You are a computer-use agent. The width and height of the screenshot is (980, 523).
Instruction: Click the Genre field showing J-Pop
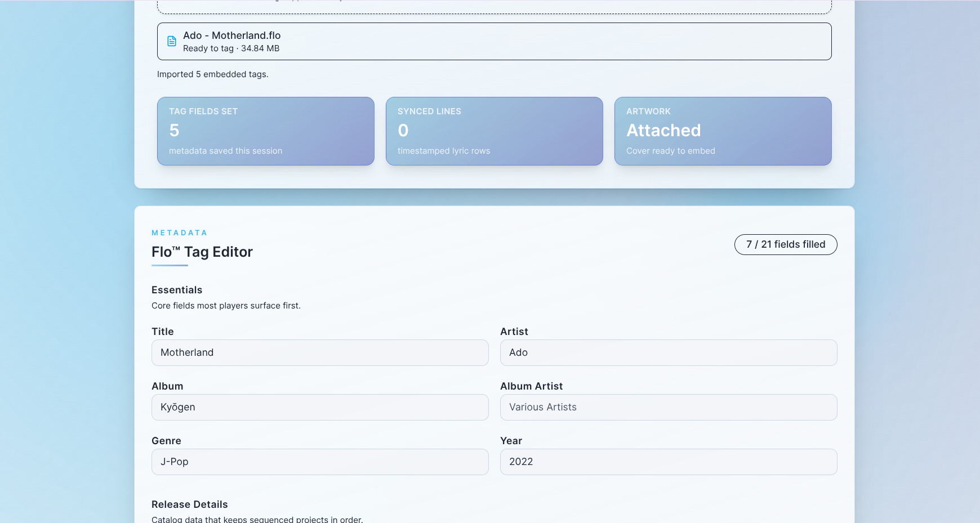[319, 462]
